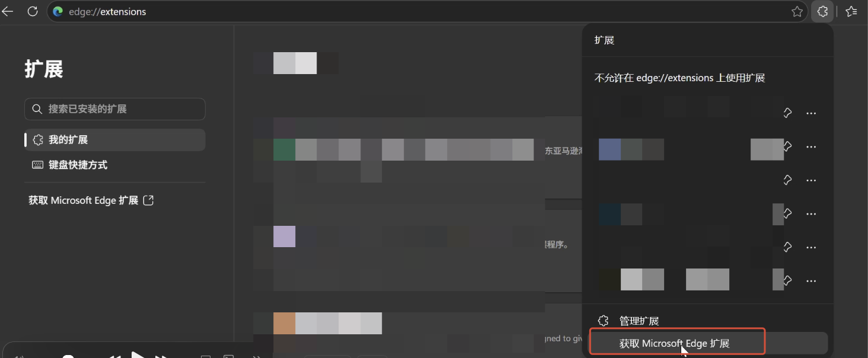The width and height of the screenshot is (868, 358).
Task: Open 键盘快捷方式 in the sidebar
Action: click(115, 165)
